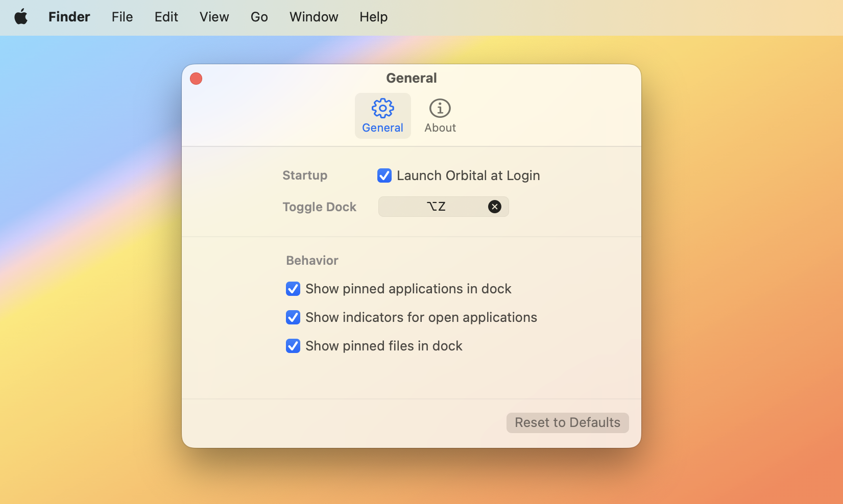Disable indicators for open applications

click(x=293, y=317)
